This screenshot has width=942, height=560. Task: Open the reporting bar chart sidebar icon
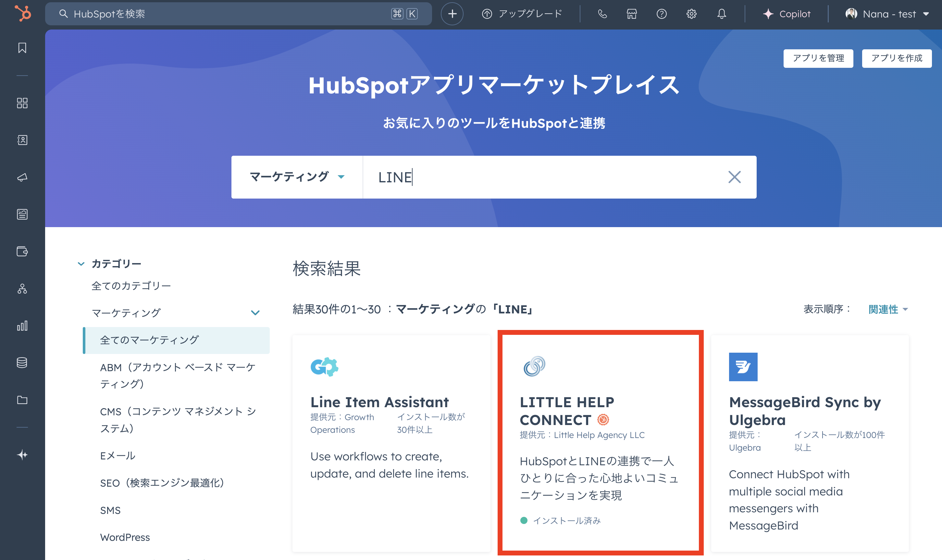tap(22, 326)
